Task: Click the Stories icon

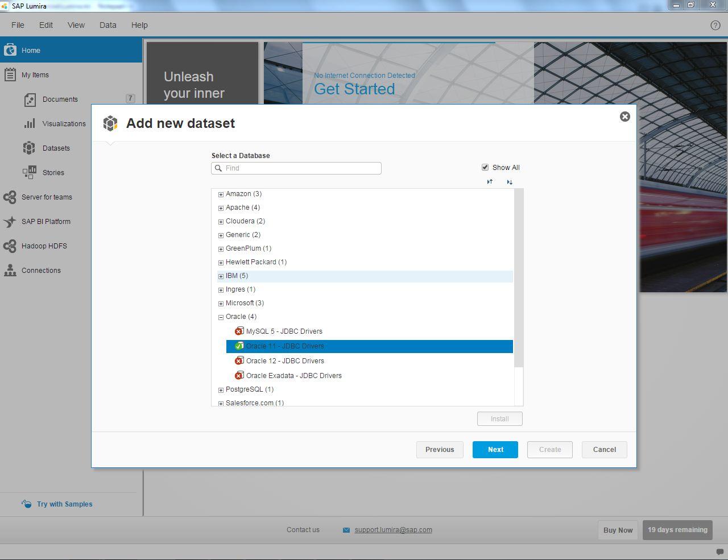Action: (29, 172)
